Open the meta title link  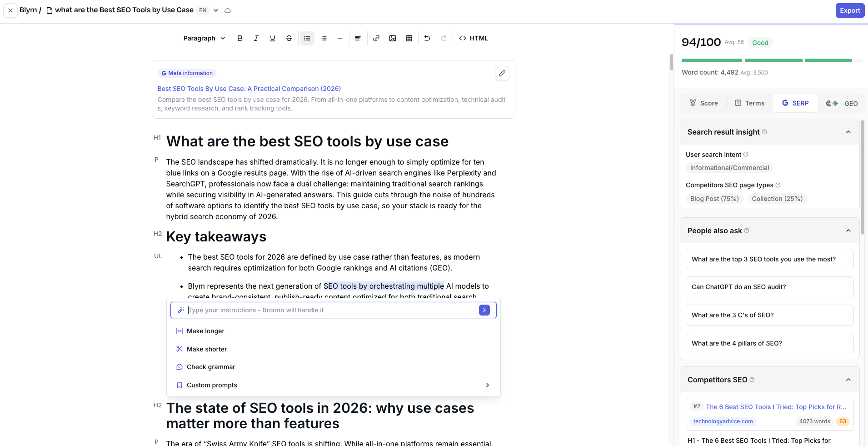[x=249, y=89]
